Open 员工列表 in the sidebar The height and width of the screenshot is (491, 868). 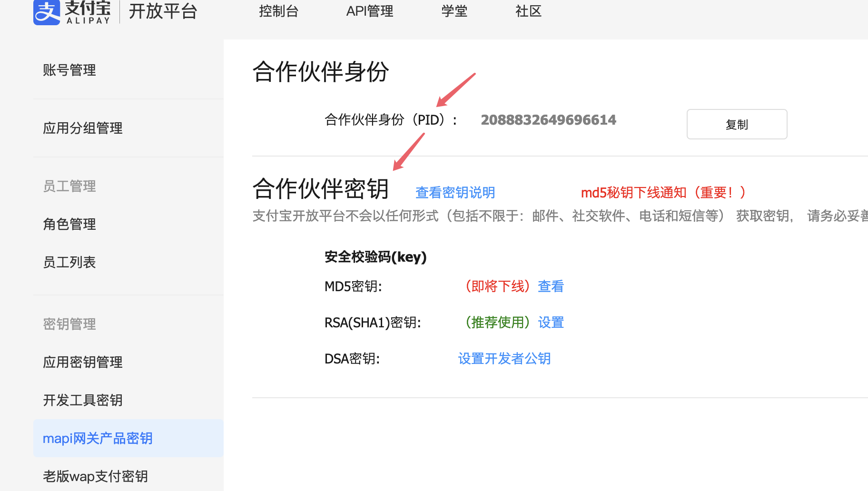click(x=69, y=262)
